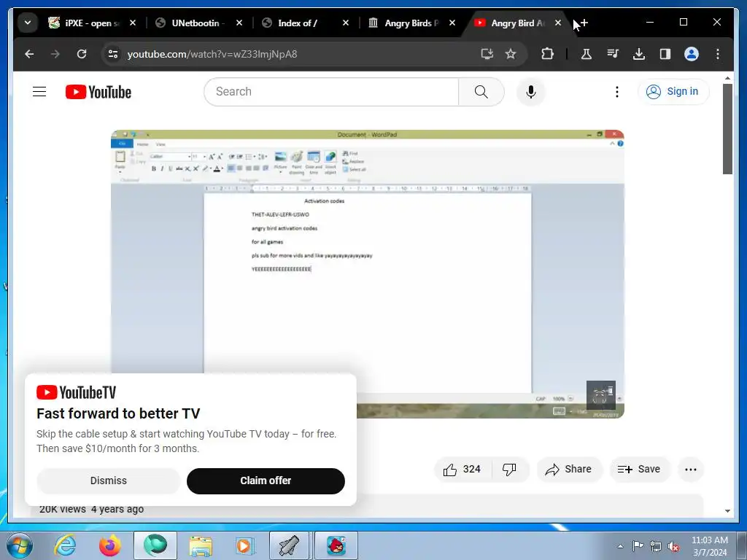Open Chrome's three-dot menu
Image resolution: width=747 pixels, height=560 pixels.
[718, 54]
